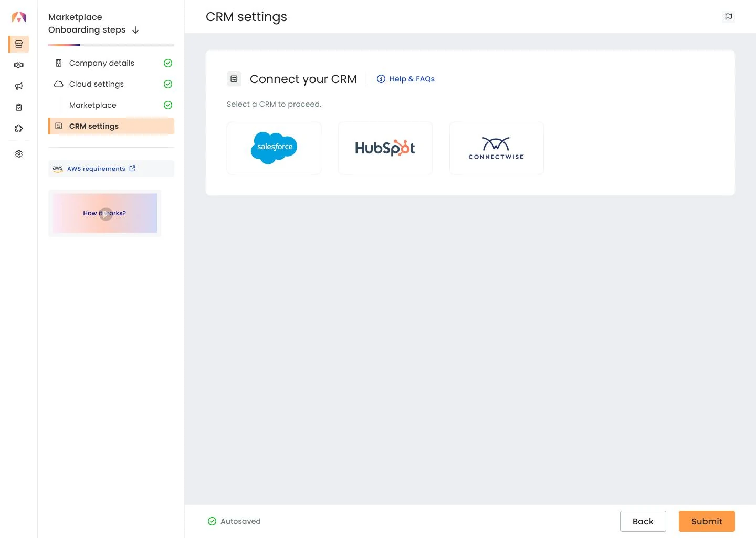Play the How it works video

[106, 213]
